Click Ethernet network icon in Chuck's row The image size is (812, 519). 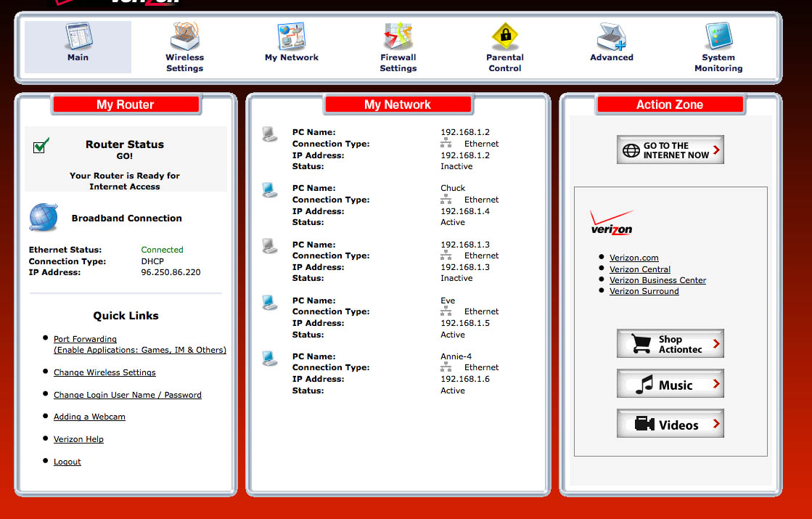point(446,200)
